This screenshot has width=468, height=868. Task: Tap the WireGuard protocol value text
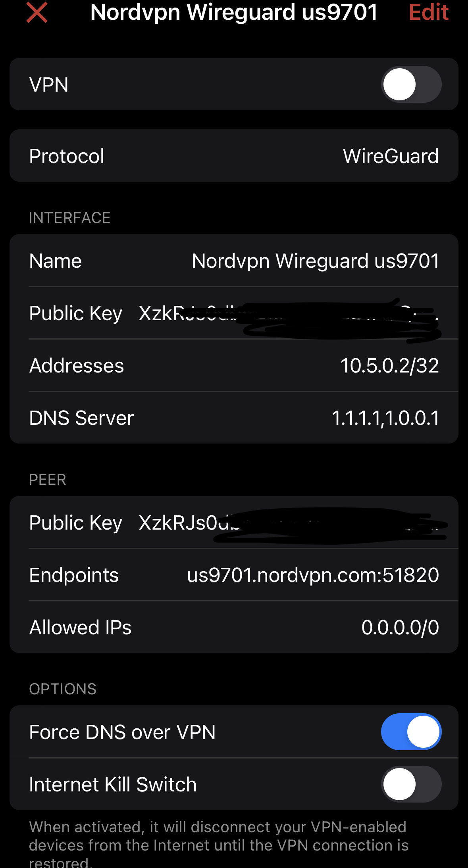click(391, 156)
